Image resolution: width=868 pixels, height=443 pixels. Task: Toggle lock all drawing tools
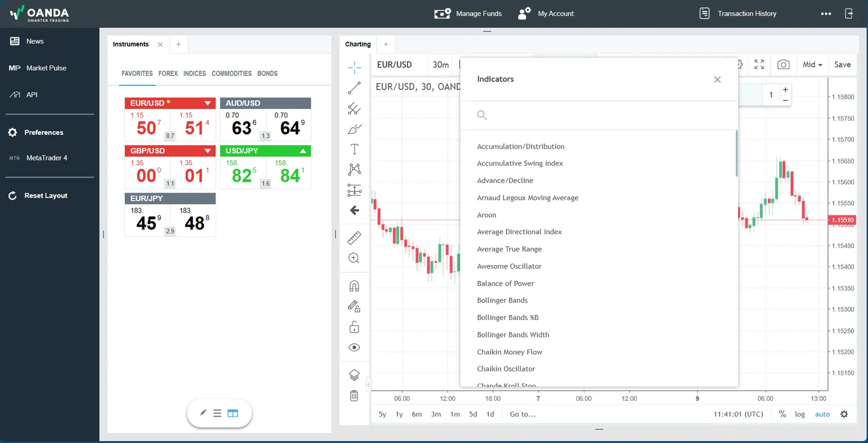354,327
